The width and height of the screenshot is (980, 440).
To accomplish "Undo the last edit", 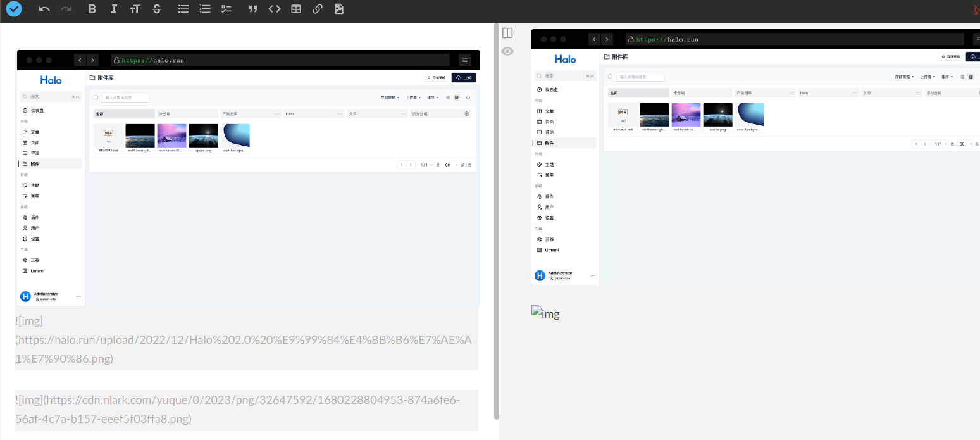I will (x=44, y=9).
